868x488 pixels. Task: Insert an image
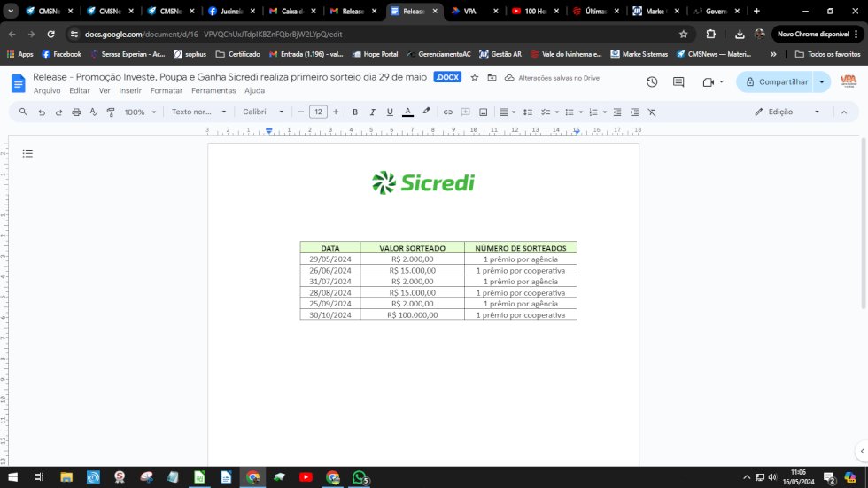coord(484,112)
